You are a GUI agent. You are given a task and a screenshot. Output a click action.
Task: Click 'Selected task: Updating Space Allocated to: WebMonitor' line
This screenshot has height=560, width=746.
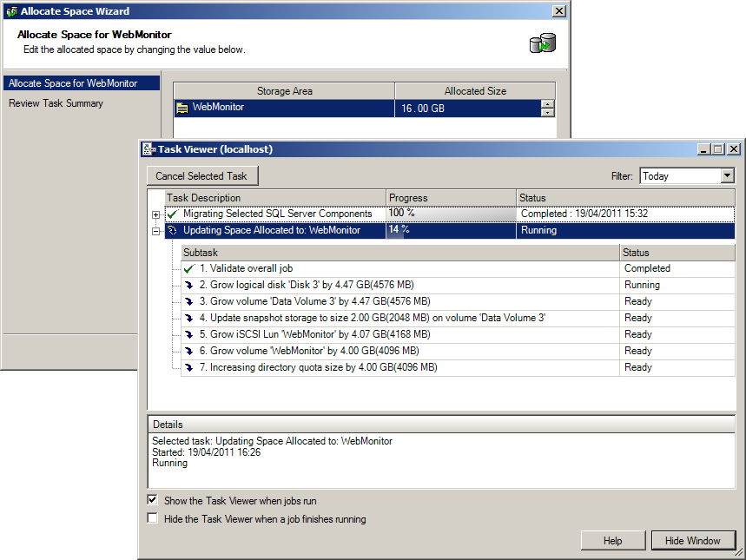click(x=272, y=441)
